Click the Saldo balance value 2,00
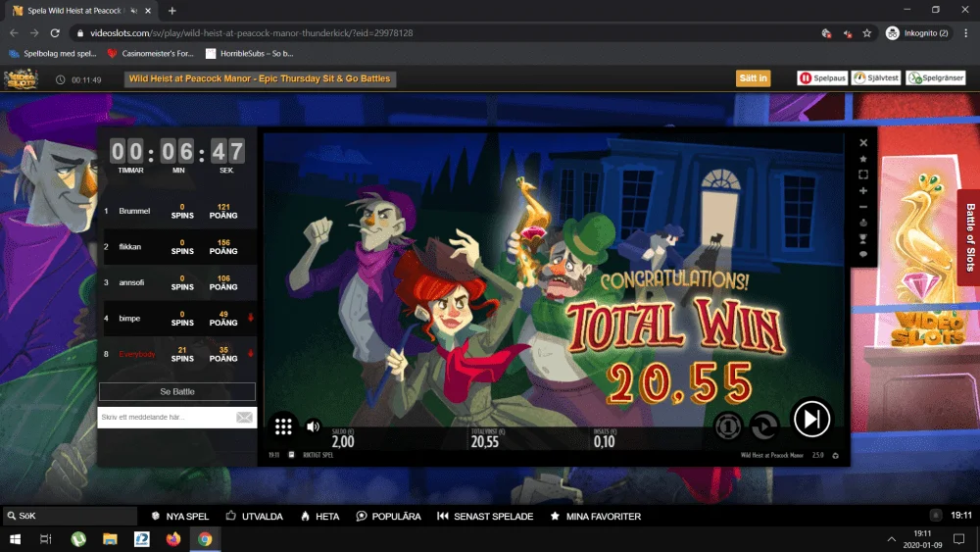The width and height of the screenshot is (980, 552). (342, 441)
